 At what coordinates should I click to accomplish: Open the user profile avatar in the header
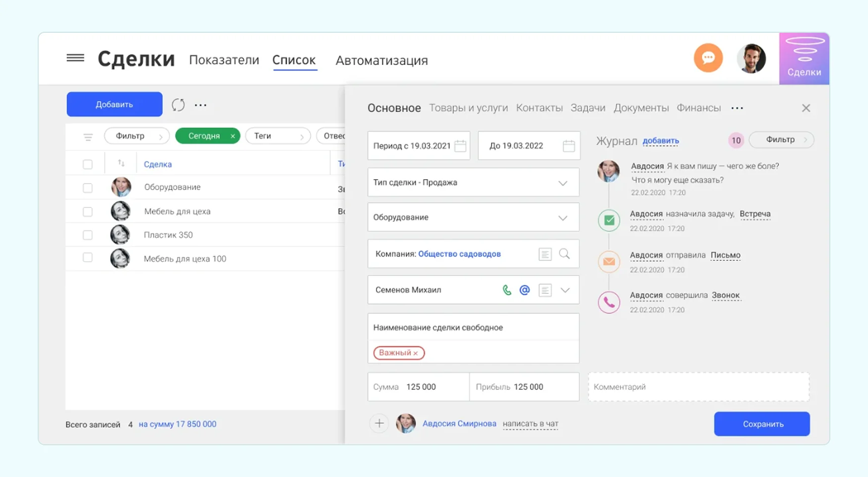click(751, 59)
